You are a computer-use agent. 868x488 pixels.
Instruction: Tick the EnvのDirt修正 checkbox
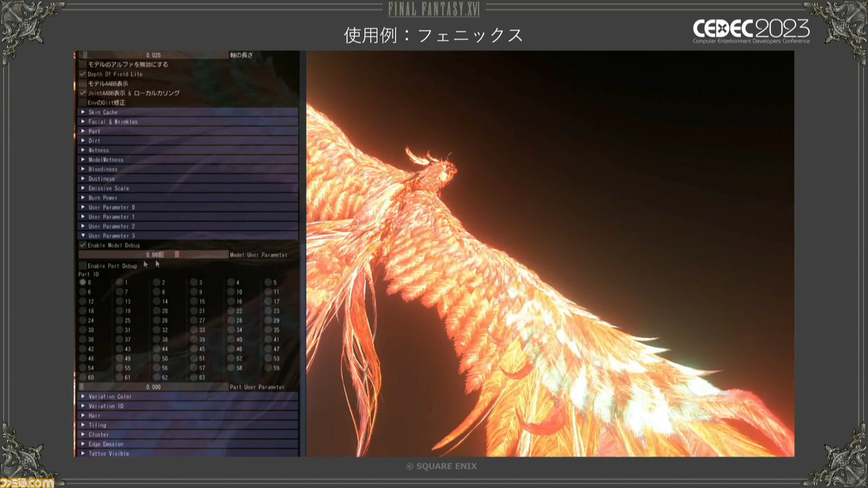83,102
